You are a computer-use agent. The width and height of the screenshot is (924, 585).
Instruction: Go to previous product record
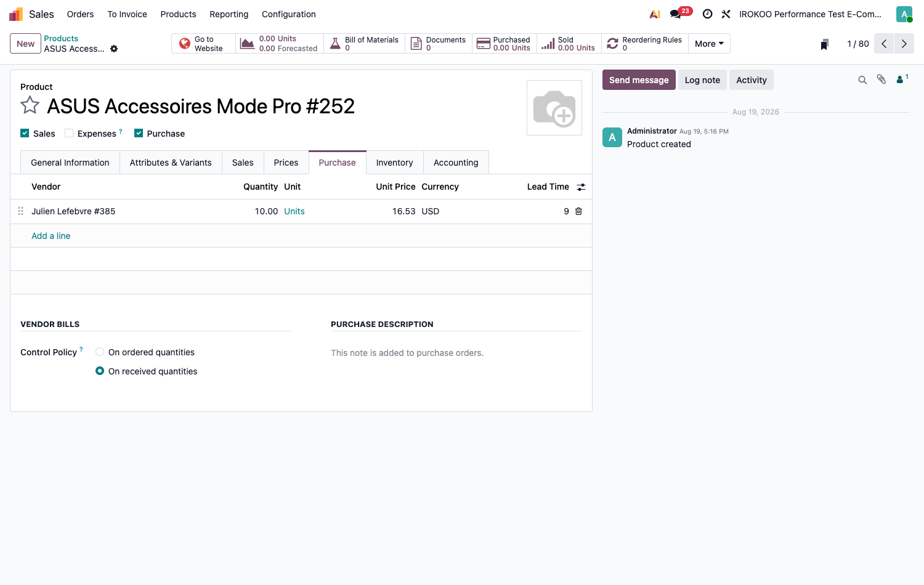coord(884,44)
